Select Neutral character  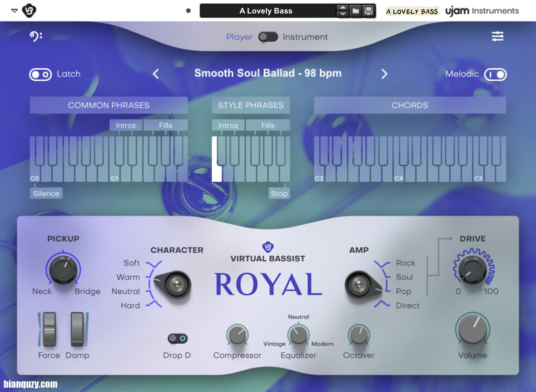coord(126,291)
